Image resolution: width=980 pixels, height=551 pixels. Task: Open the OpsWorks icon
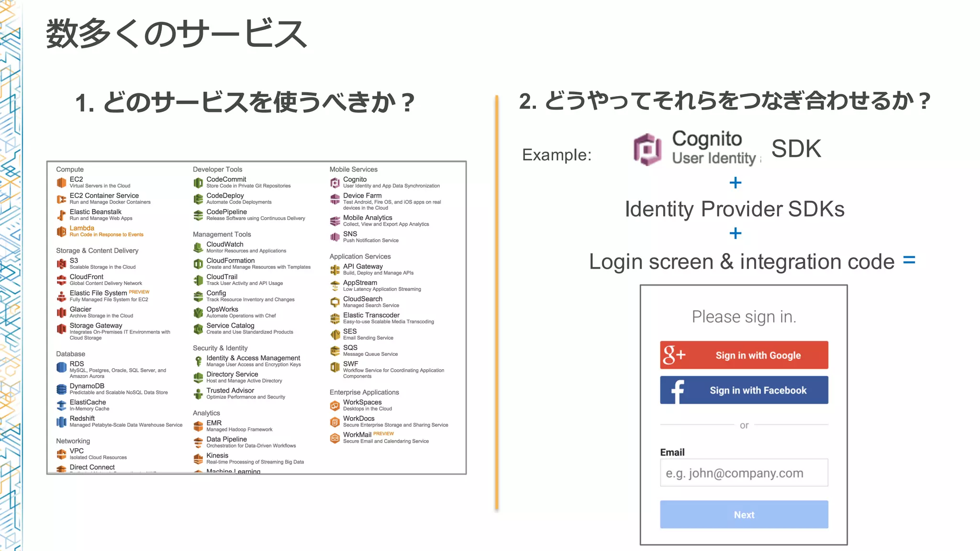click(198, 313)
